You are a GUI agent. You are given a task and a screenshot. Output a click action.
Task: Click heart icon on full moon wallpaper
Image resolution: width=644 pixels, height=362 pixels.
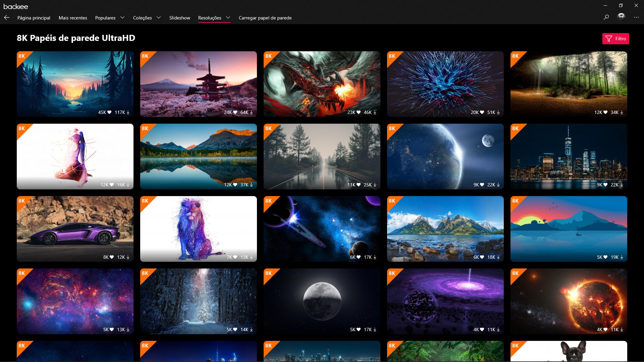coord(359,329)
